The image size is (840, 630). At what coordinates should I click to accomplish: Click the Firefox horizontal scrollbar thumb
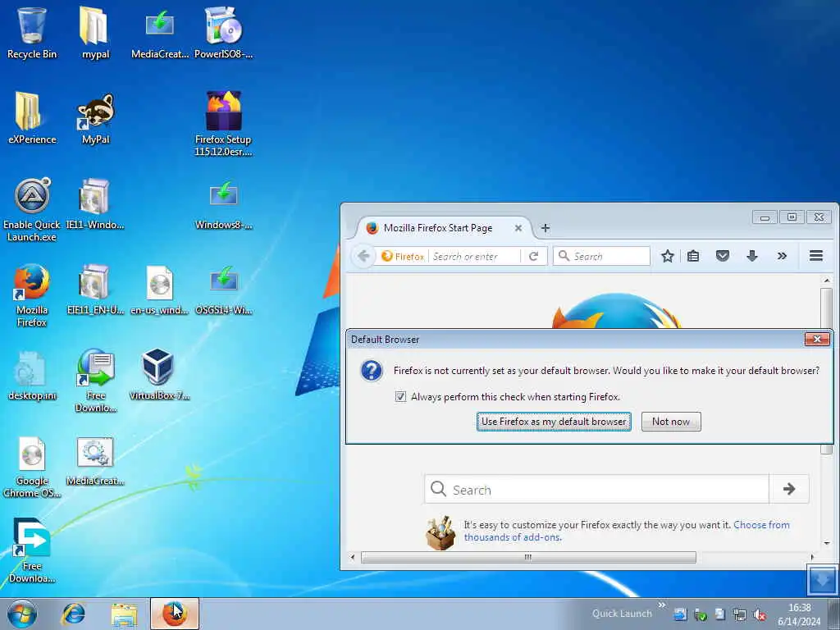pyautogui.click(x=528, y=557)
